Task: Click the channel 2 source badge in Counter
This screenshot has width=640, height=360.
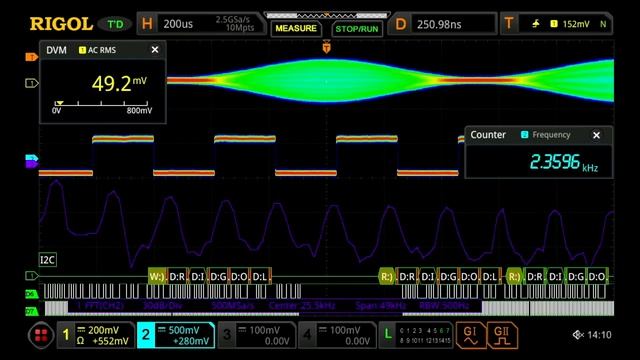Action: [524, 135]
